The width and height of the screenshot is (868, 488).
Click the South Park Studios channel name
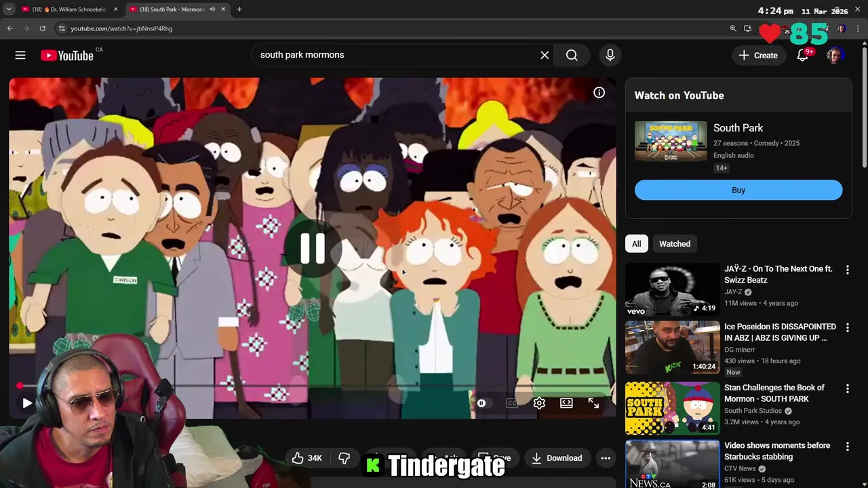tap(753, 411)
